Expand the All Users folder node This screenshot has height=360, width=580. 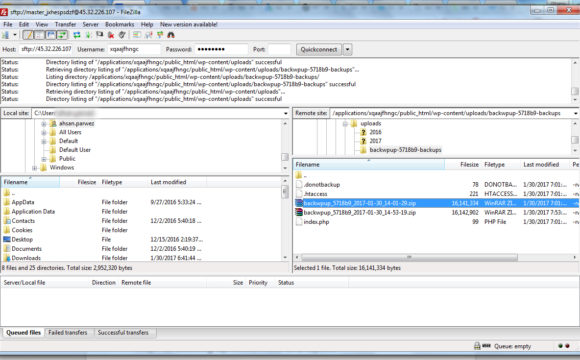44,132
